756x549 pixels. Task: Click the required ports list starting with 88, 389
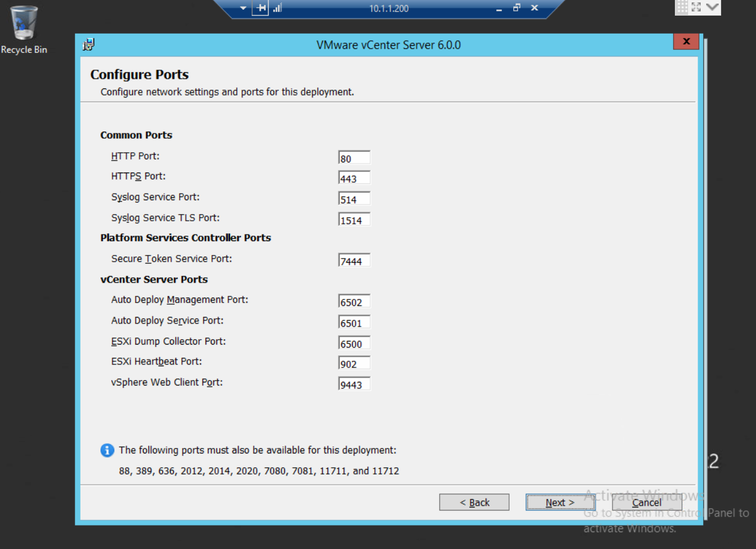click(x=259, y=471)
